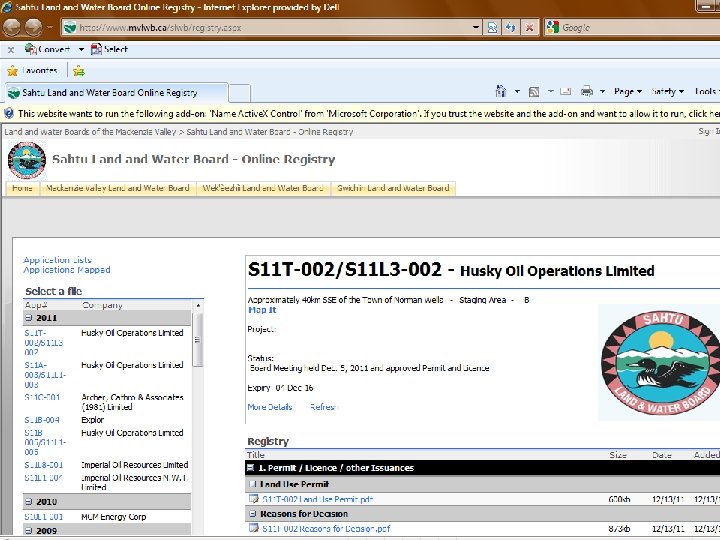Click the Refresh link under Expiry
Image resolution: width=720 pixels, height=540 pixels.
click(x=323, y=407)
